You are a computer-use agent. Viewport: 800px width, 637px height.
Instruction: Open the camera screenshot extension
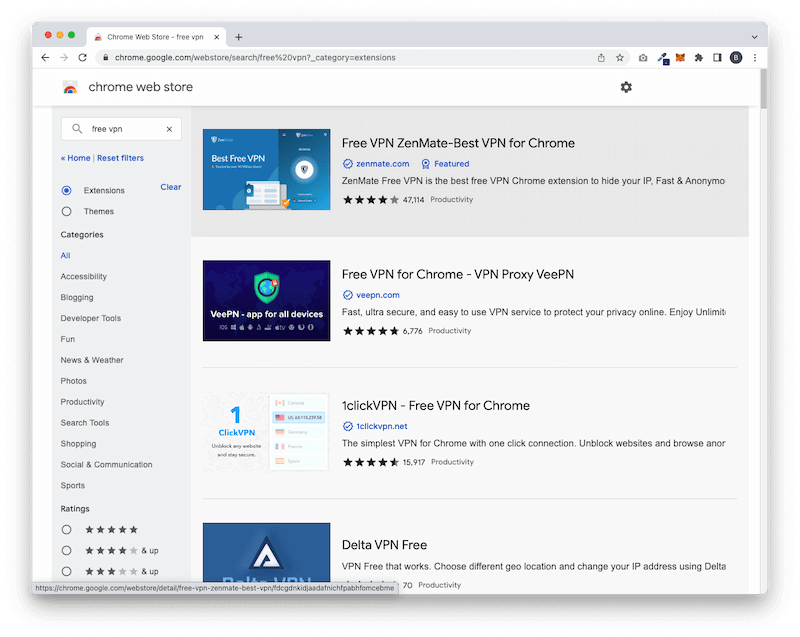[643, 58]
